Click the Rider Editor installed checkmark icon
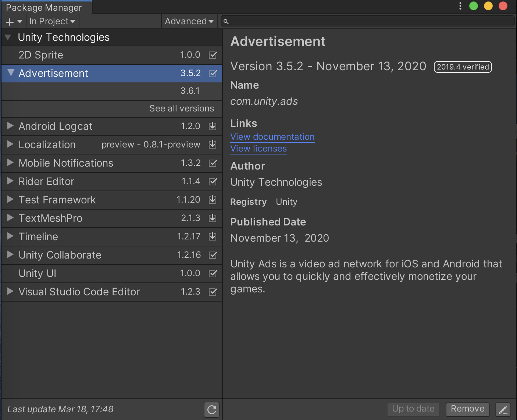This screenshot has width=517, height=420. click(x=213, y=181)
